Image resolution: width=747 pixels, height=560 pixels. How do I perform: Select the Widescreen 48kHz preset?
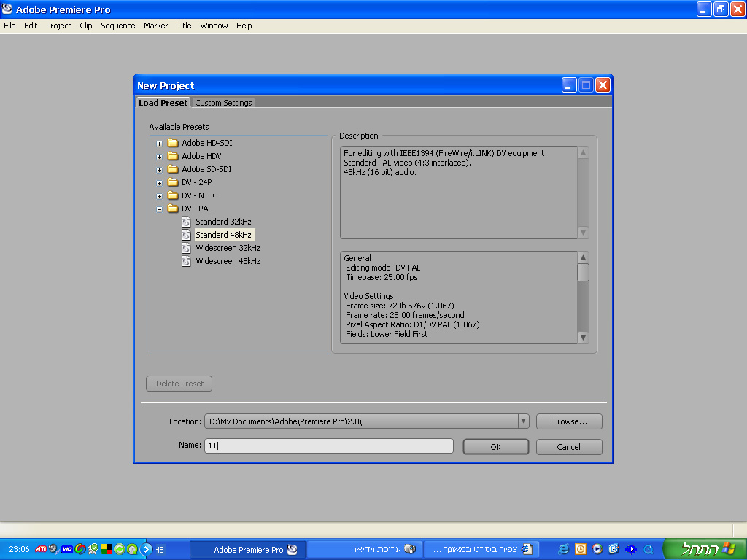tap(228, 261)
